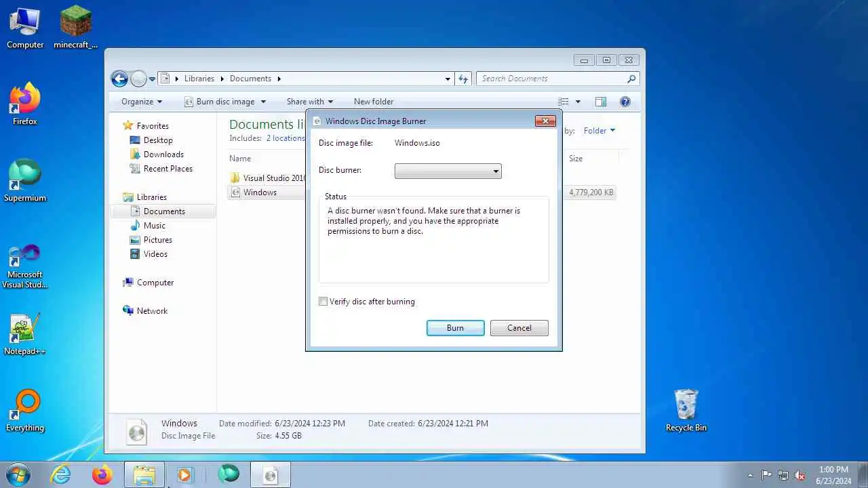Open the Recycle Bin

pos(686,411)
